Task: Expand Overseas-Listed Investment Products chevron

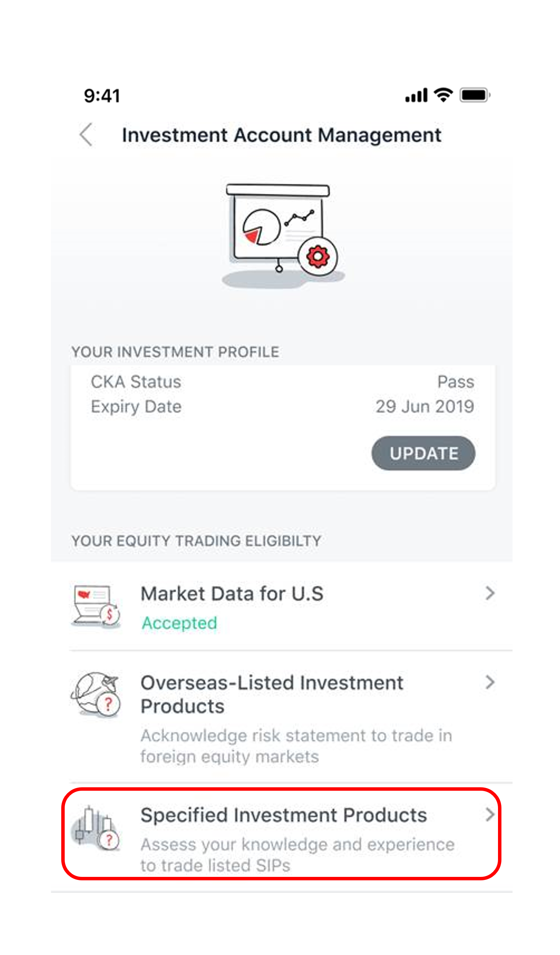Action: pyautogui.click(x=490, y=682)
